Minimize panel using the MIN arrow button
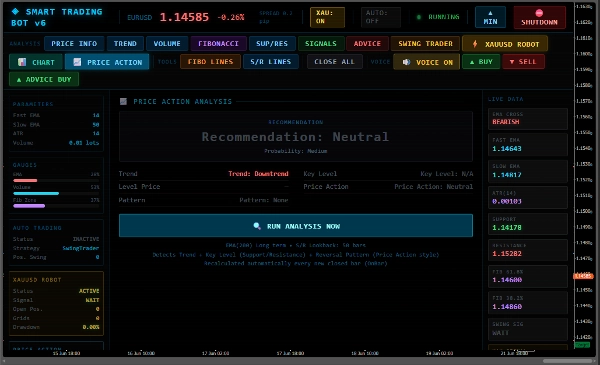 pos(490,17)
